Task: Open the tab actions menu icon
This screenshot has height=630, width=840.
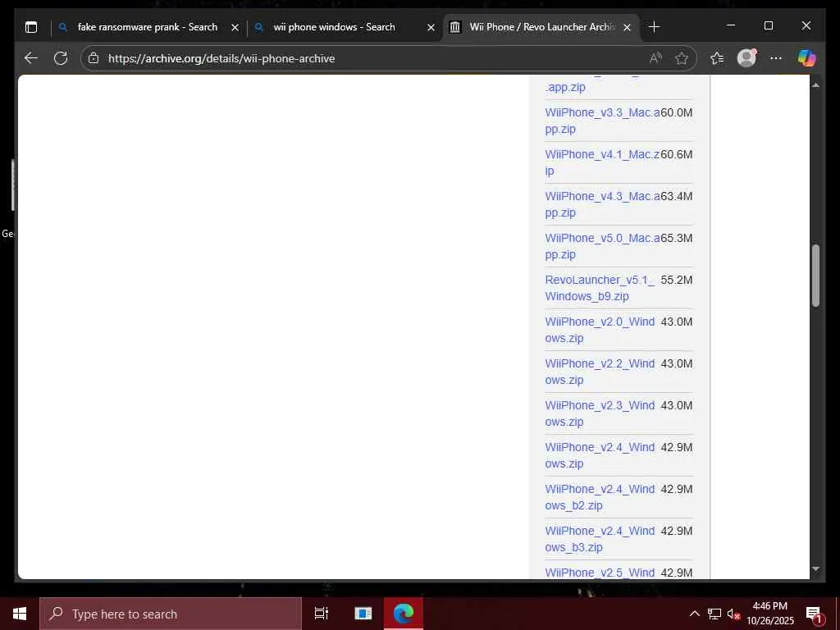Action: pos(31,27)
